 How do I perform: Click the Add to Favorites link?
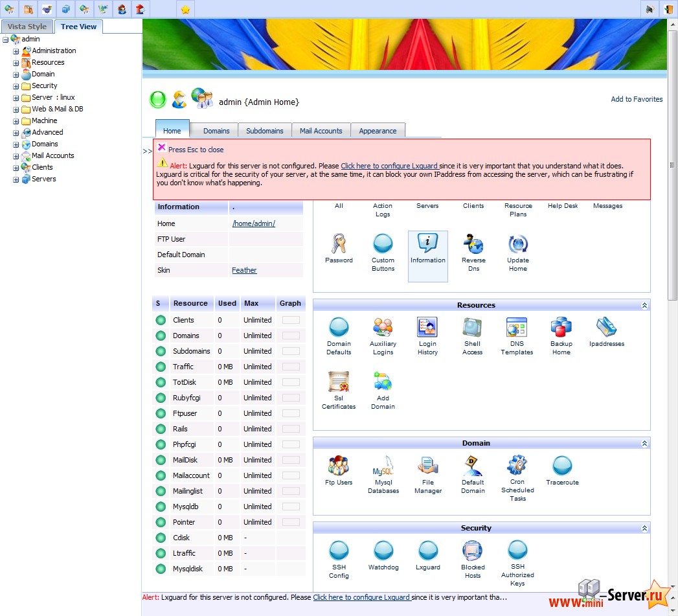[x=637, y=99]
